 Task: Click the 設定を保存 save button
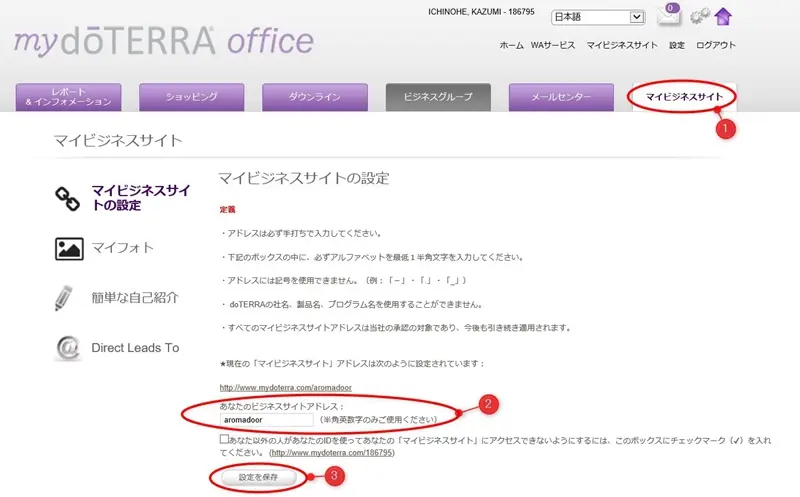coord(259,477)
